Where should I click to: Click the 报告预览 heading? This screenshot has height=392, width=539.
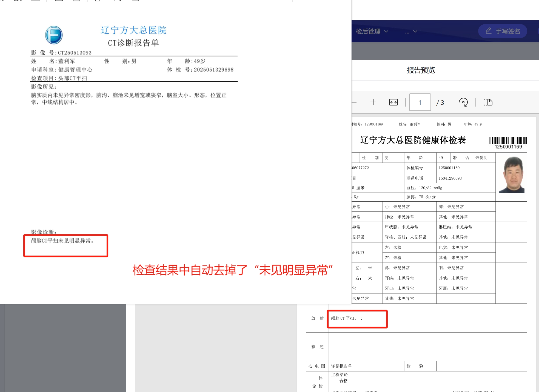pyautogui.click(x=421, y=70)
